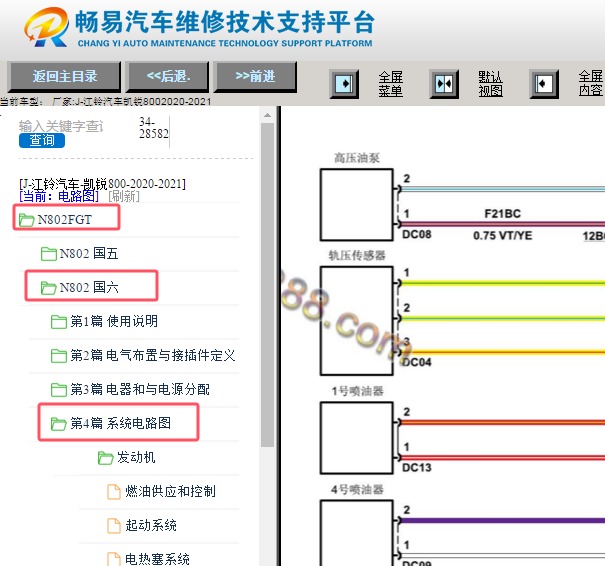Collapse the N802FGT tree node
The image size is (605, 566).
coord(65,220)
